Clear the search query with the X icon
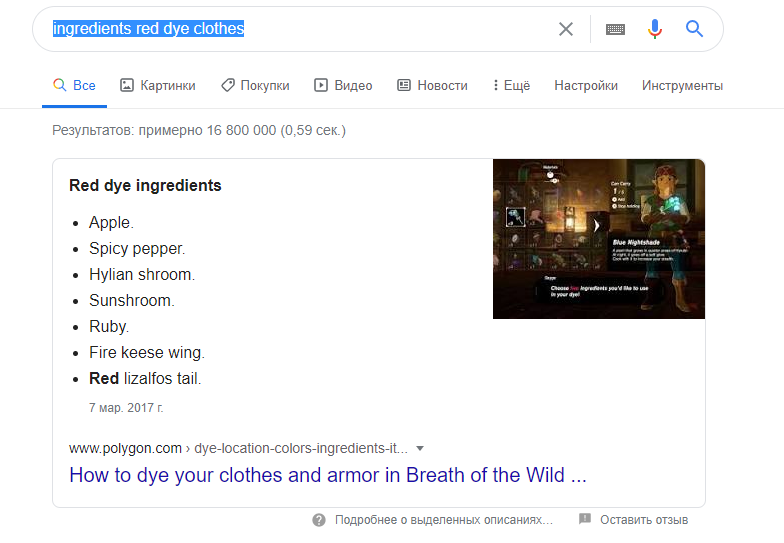The height and width of the screenshot is (543, 784). click(x=566, y=29)
